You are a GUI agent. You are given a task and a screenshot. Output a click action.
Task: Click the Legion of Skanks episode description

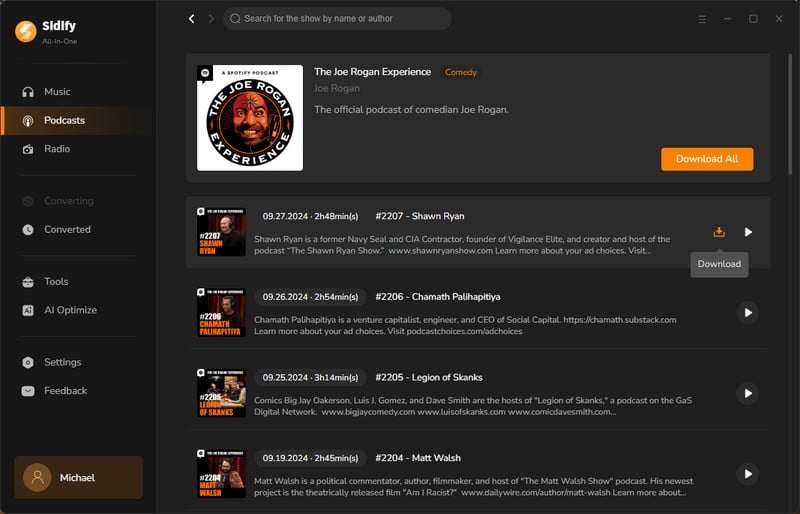[473, 406]
